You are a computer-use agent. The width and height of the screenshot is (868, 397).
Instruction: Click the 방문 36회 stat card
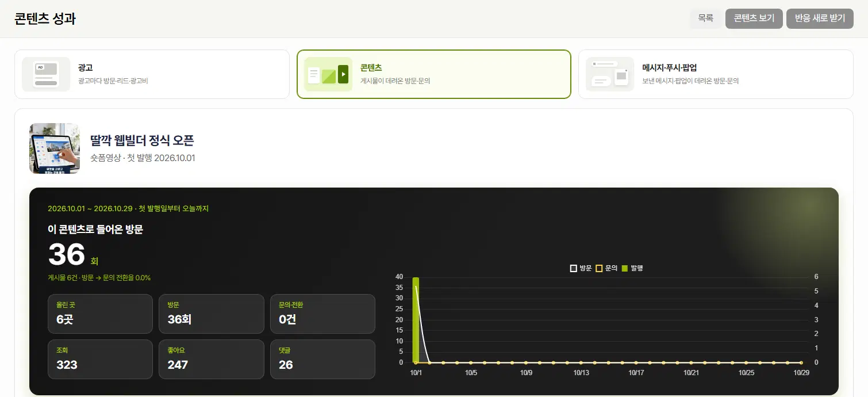coord(211,314)
